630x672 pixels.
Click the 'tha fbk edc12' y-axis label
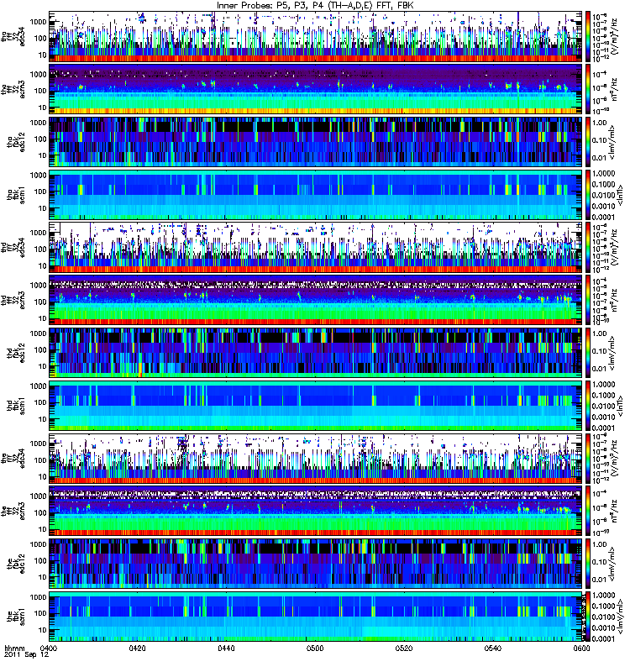coord(16,142)
